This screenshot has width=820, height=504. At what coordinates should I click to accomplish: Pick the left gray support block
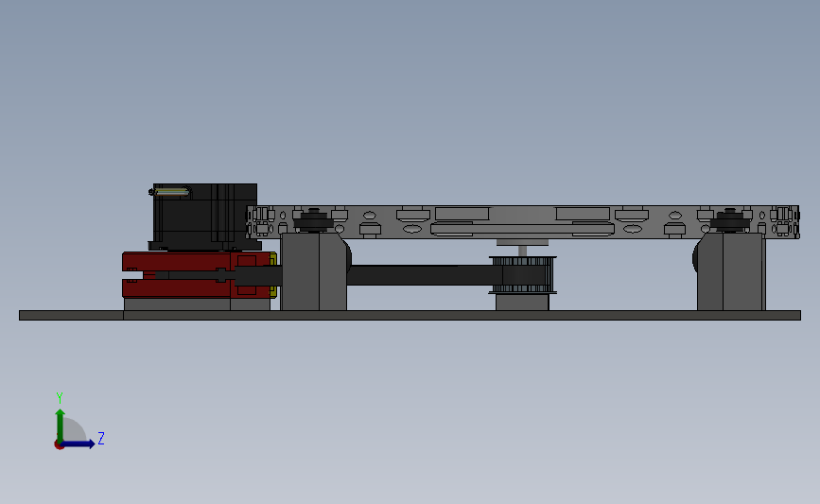point(314,272)
